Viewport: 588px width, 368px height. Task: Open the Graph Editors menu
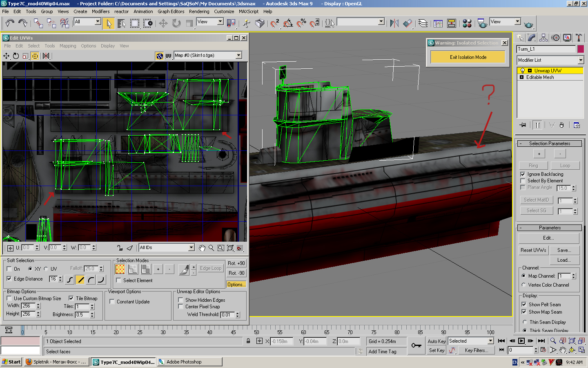171,11
